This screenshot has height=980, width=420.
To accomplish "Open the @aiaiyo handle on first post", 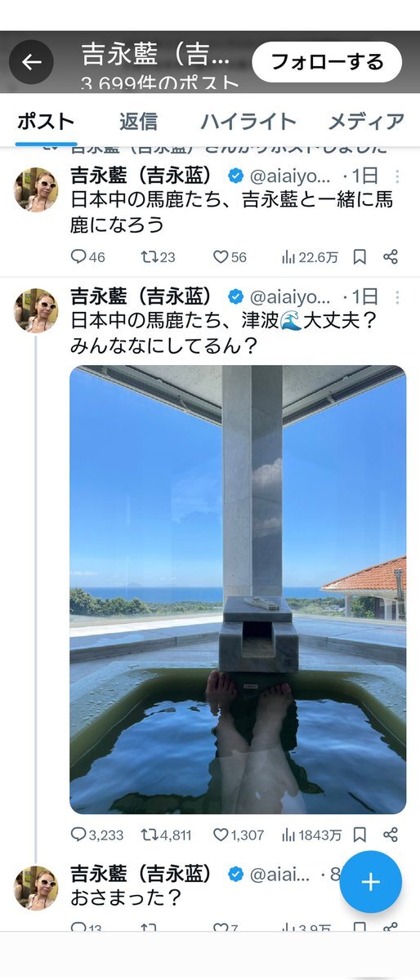I will click(x=290, y=176).
